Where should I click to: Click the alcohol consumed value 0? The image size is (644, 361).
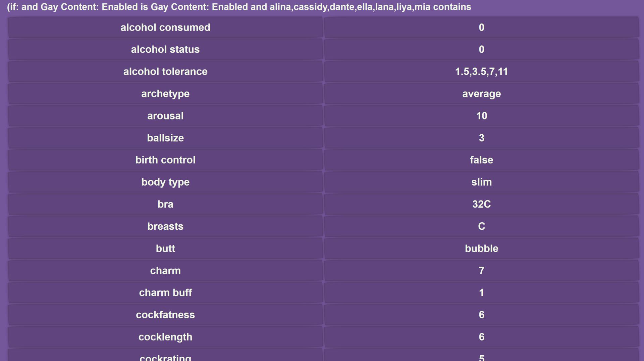tap(481, 27)
